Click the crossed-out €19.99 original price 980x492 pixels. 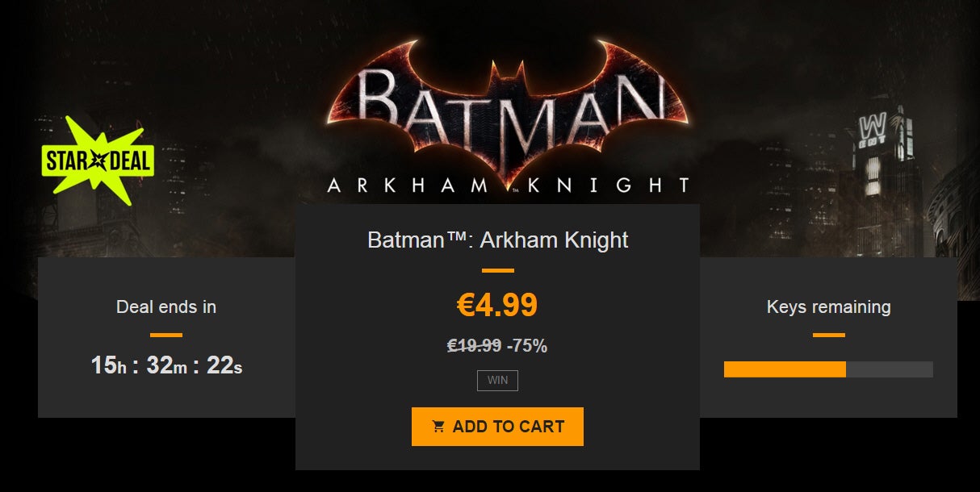[475, 346]
